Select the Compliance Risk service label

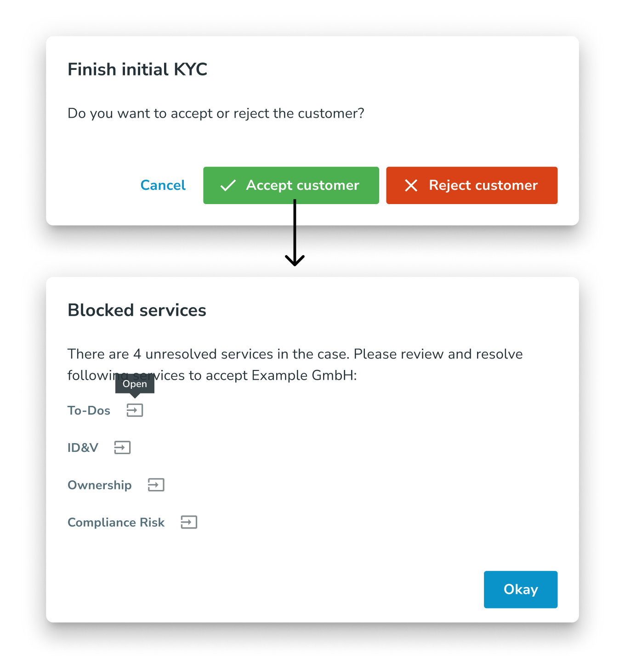(x=116, y=522)
